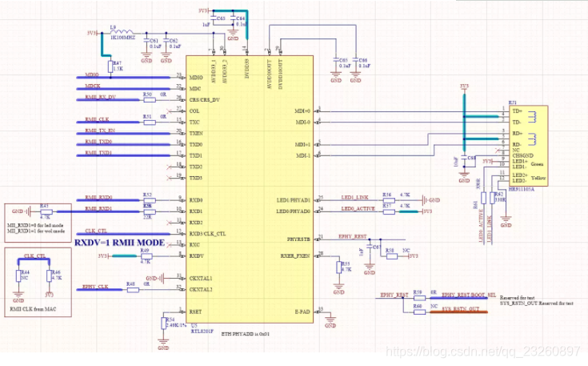Select the RMII_RXD0 net label
The image size is (588, 366).
point(98,198)
